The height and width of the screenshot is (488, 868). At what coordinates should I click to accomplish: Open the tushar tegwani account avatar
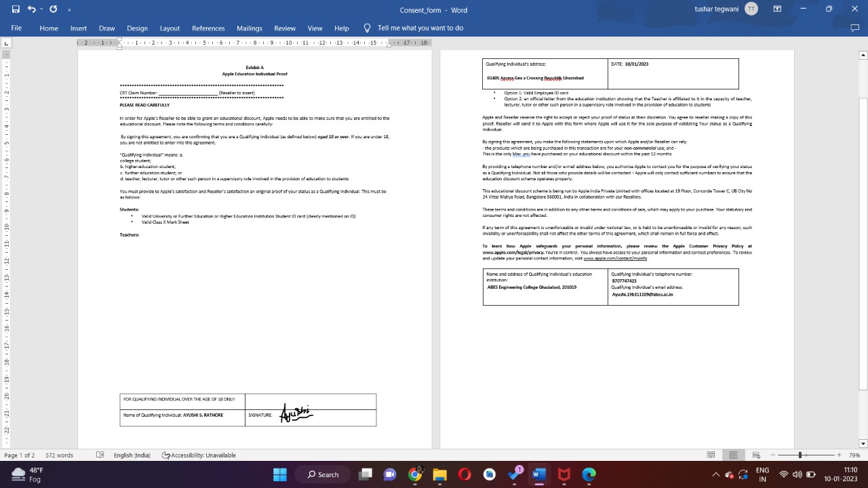pyautogui.click(x=751, y=9)
